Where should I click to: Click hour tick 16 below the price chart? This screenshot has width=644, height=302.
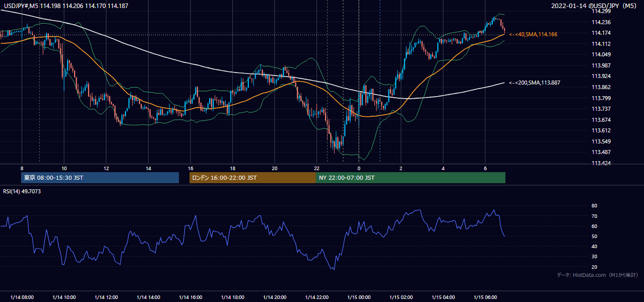(190, 168)
